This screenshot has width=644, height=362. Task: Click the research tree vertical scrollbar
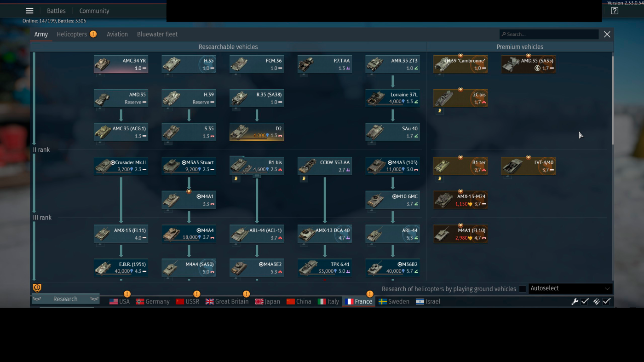coord(612,100)
